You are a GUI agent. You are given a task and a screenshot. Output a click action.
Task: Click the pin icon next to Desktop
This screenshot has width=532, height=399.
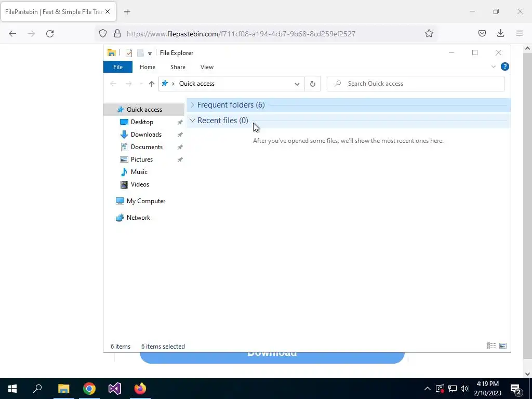180,122
